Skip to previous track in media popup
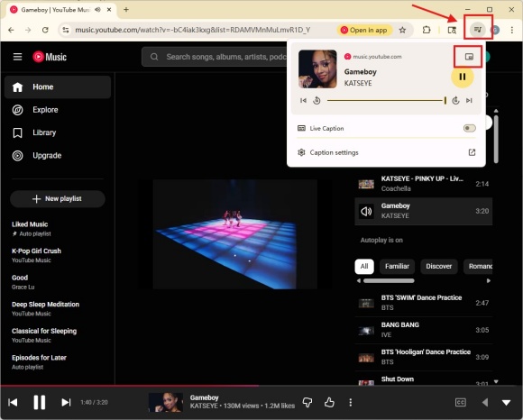Viewport: 523px width, 420px height. click(303, 100)
